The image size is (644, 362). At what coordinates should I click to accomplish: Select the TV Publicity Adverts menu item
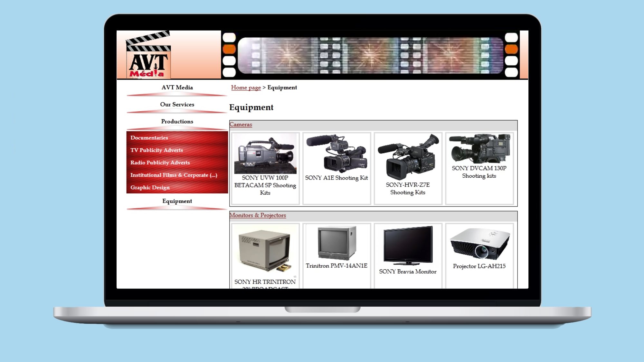[x=156, y=150]
